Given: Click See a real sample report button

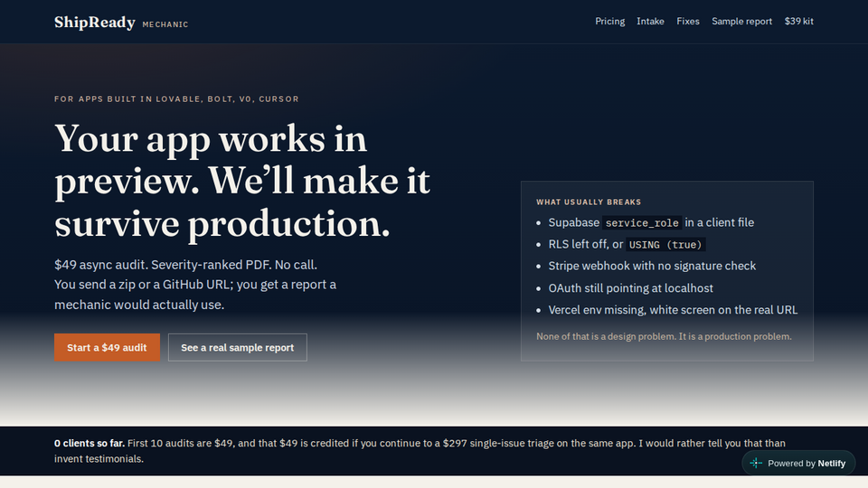Looking at the screenshot, I should coord(238,347).
